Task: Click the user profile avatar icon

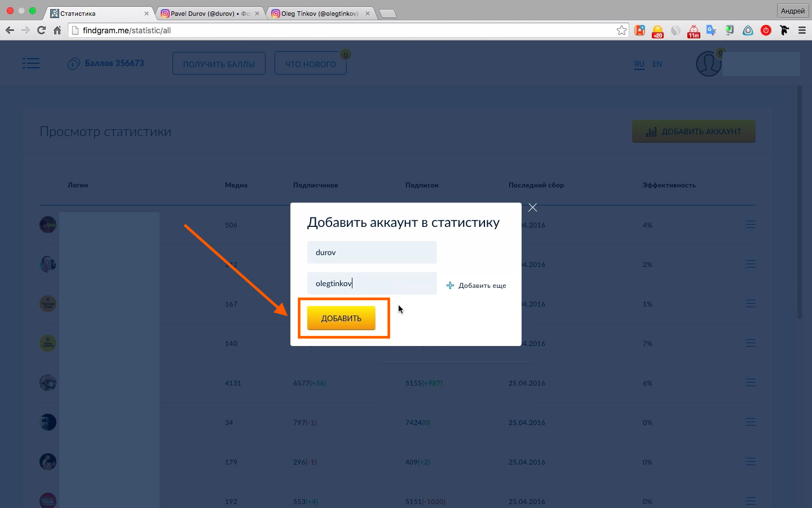Action: click(708, 64)
